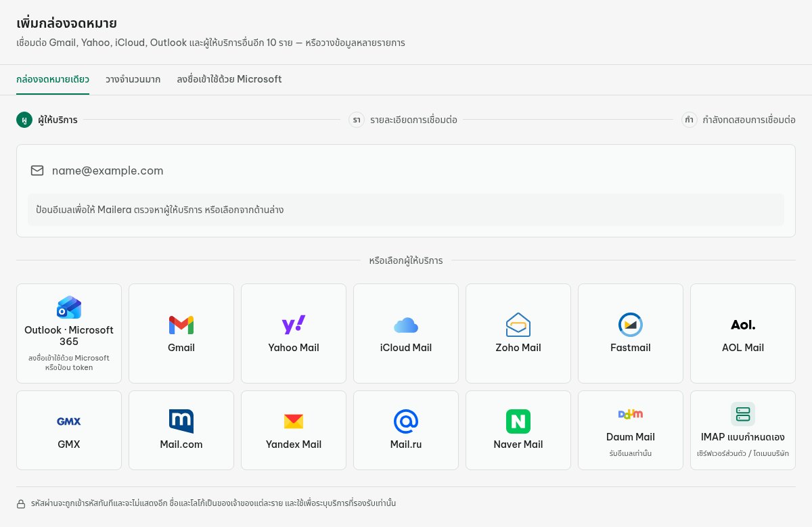Select the Outlook · Microsoft 365 label
The width and height of the screenshot is (812, 527).
pos(69,336)
